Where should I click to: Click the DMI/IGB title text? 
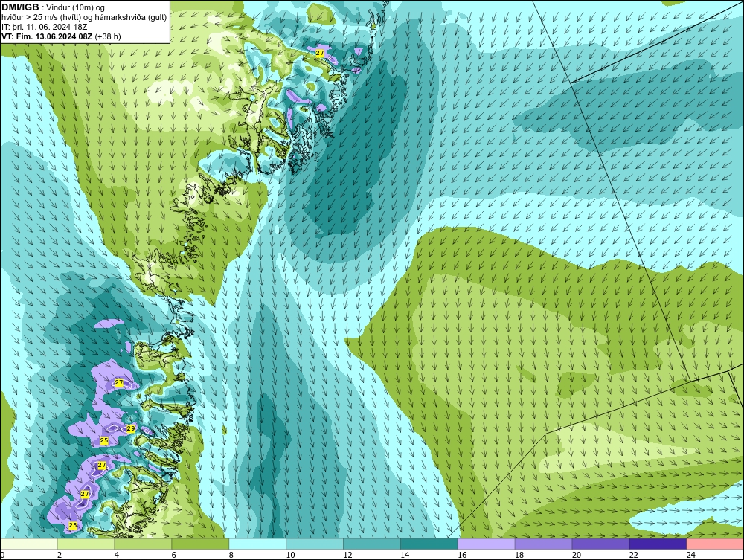(x=20, y=7)
